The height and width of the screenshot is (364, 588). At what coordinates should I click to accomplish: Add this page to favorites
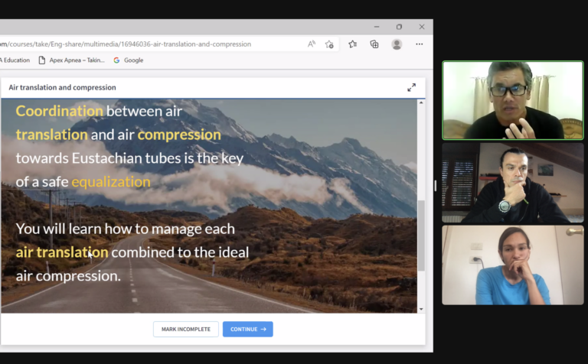[329, 44]
